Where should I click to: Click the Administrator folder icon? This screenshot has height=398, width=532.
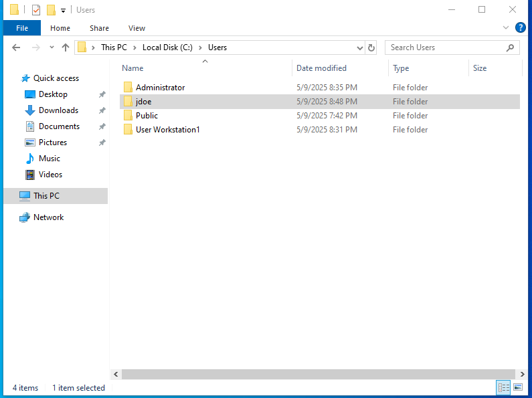[128, 88]
